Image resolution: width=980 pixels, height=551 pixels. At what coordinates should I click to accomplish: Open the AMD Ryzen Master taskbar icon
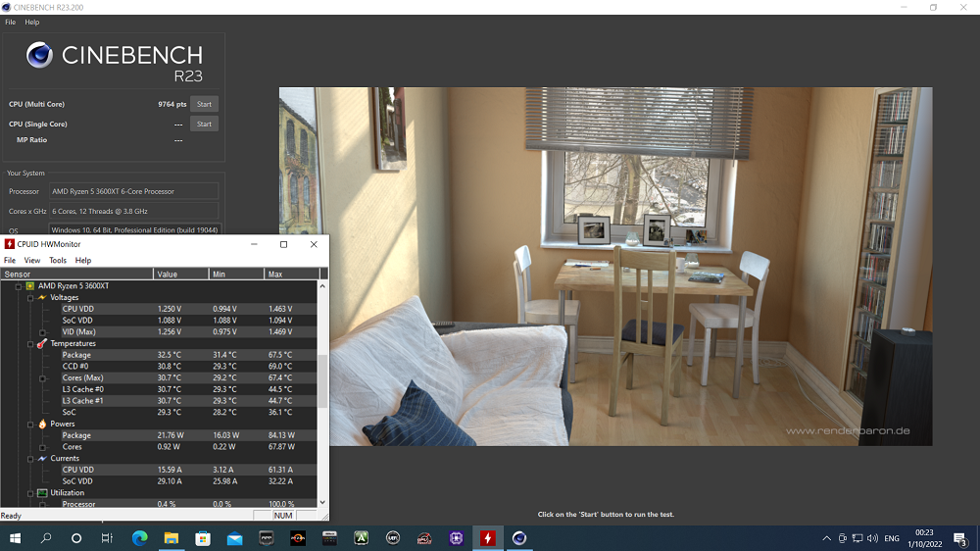click(298, 538)
